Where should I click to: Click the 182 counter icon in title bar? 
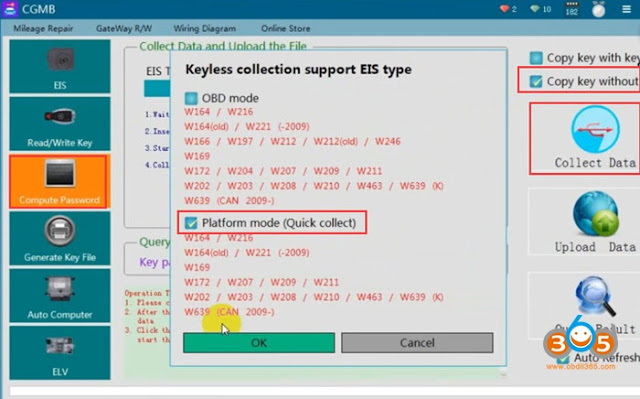coord(572,9)
